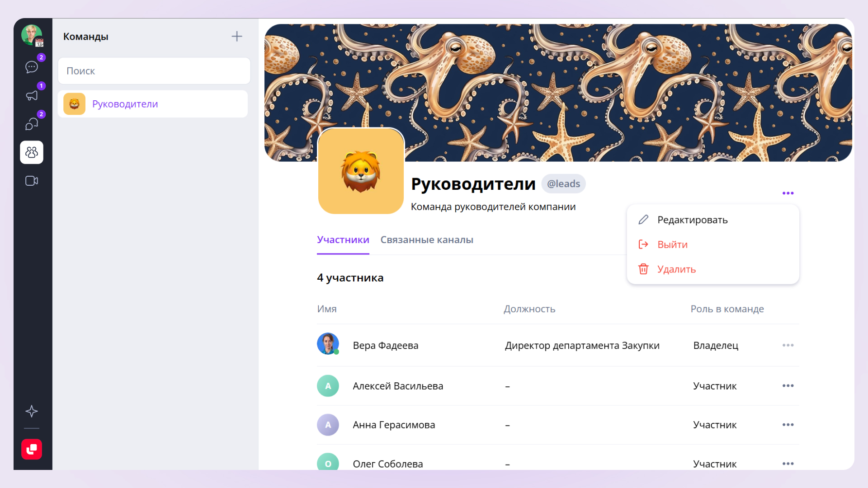Click the large lion team avatar
This screenshot has width=868, height=488.
click(x=361, y=171)
